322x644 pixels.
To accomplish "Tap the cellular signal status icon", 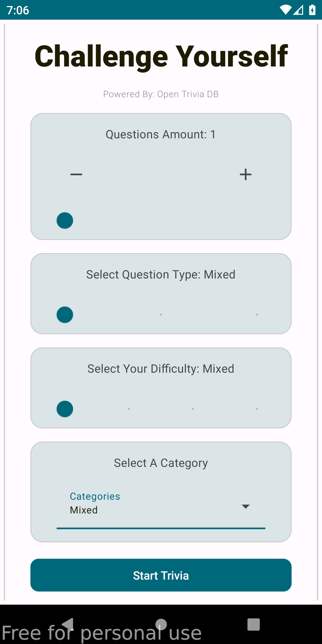I will coord(298,10).
